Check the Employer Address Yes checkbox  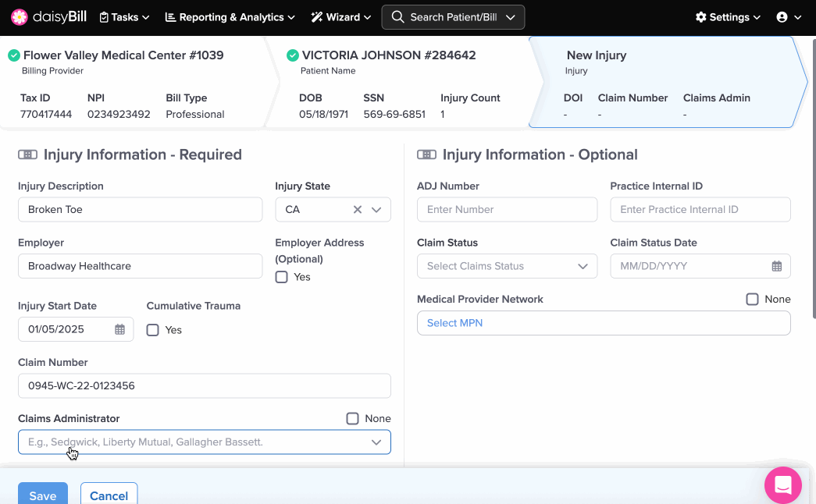(282, 277)
